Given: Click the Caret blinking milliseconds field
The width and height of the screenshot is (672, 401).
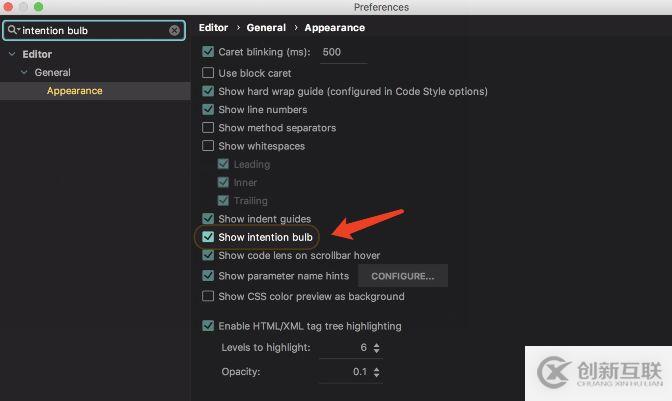Looking at the screenshot, I should click(x=342, y=52).
